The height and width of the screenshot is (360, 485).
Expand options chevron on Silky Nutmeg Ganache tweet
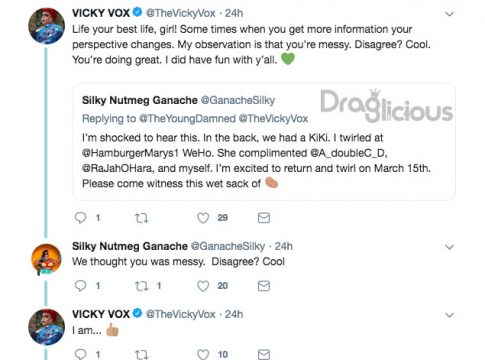tap(450, 247)
